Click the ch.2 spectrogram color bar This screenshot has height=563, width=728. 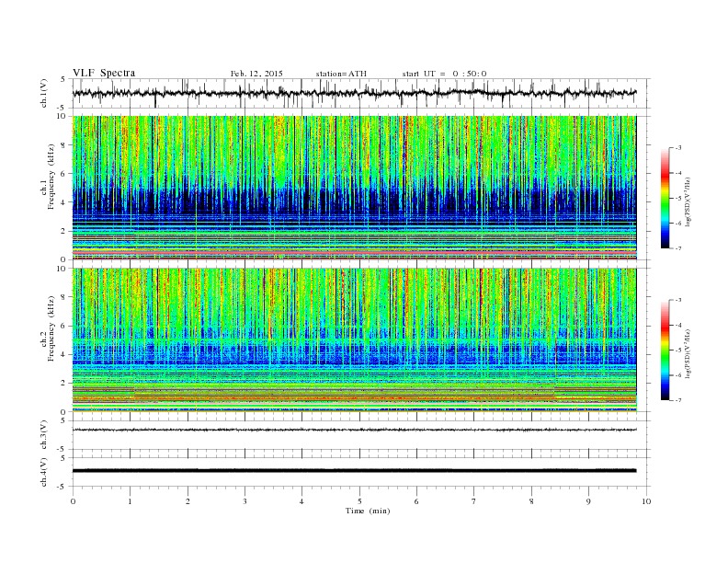coord(665,350)
